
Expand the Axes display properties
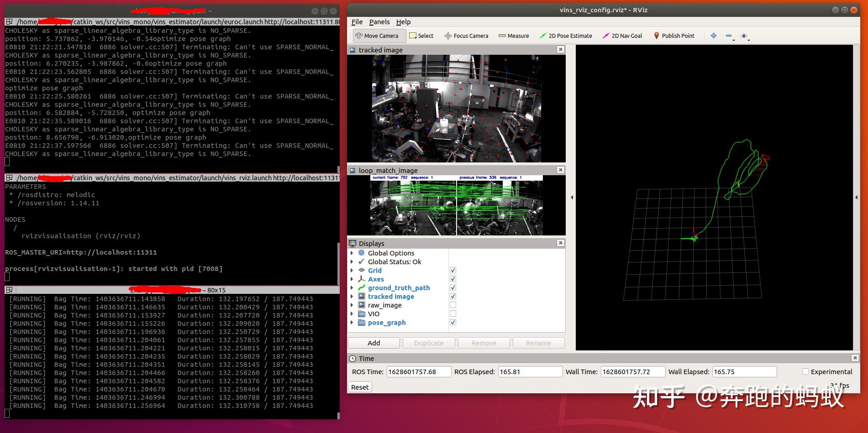[x=352, y=279]
